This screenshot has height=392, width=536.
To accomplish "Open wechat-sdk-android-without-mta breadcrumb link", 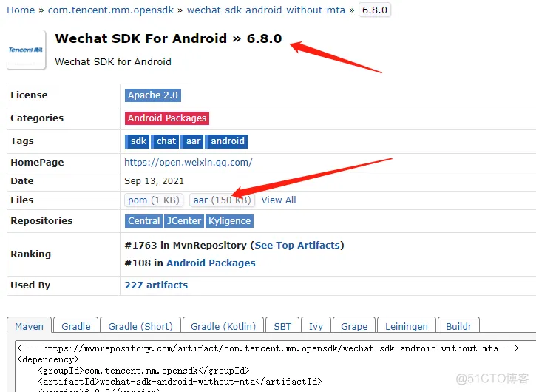I will pos(266,10).
